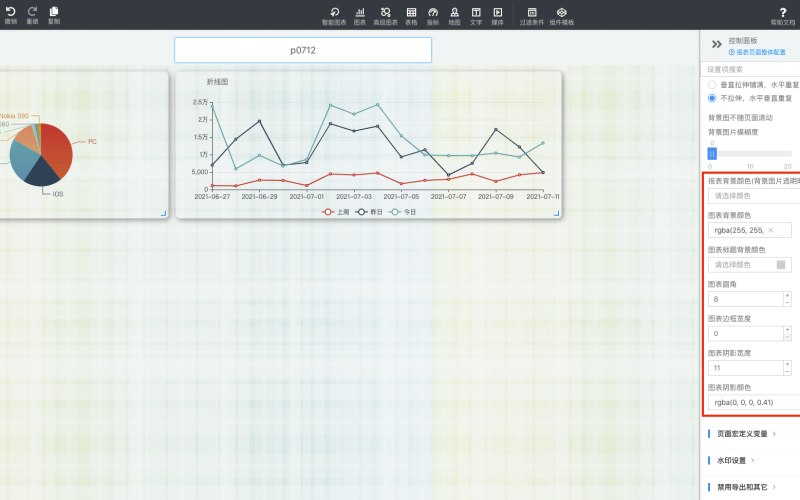This screenshot has width=800, height=500.
Task: Open the 图表背景颜色 color swatch
Action: coord(781,230)
